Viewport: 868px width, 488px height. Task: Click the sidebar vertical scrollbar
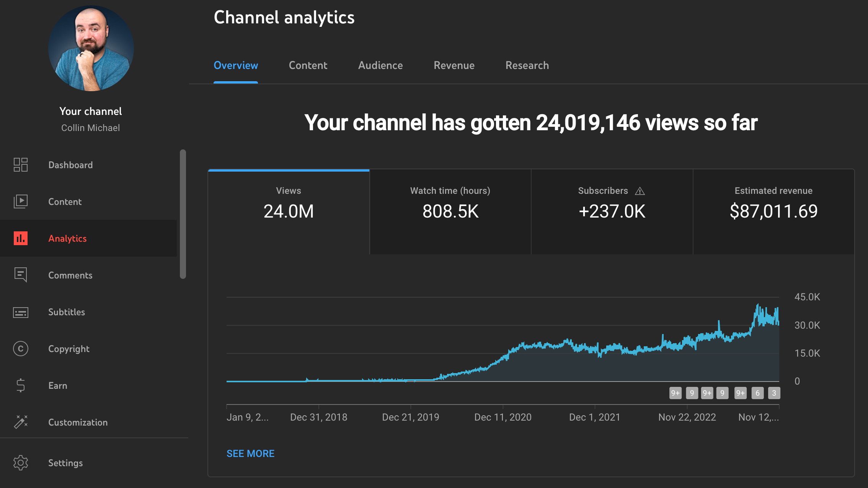(183, 214)
